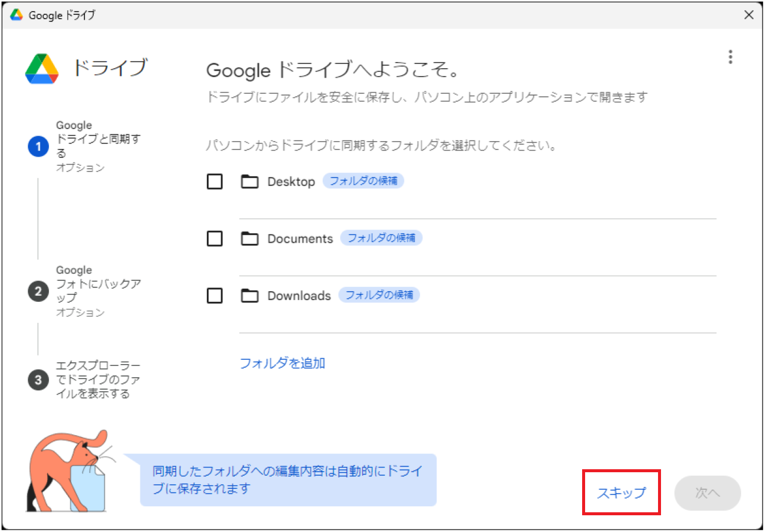
Task: Click フォルダを追加 to add a folder
Action: [x=282, y=363]
